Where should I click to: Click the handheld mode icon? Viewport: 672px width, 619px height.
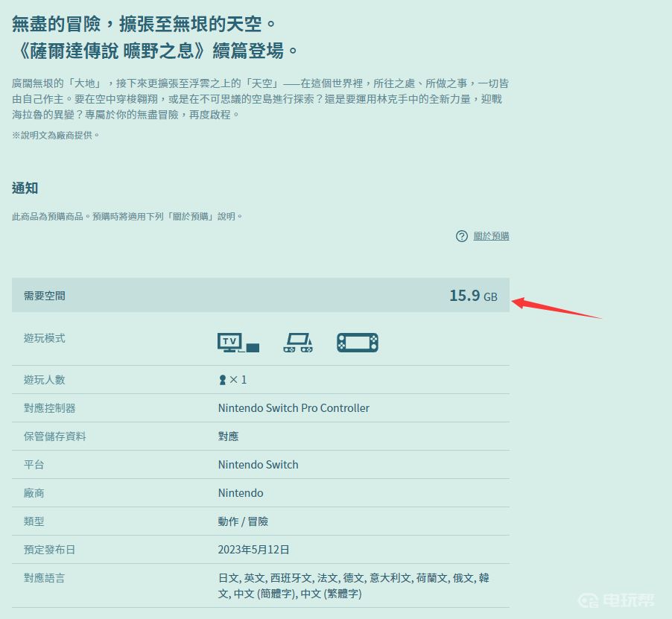click(x=358, y=343)
